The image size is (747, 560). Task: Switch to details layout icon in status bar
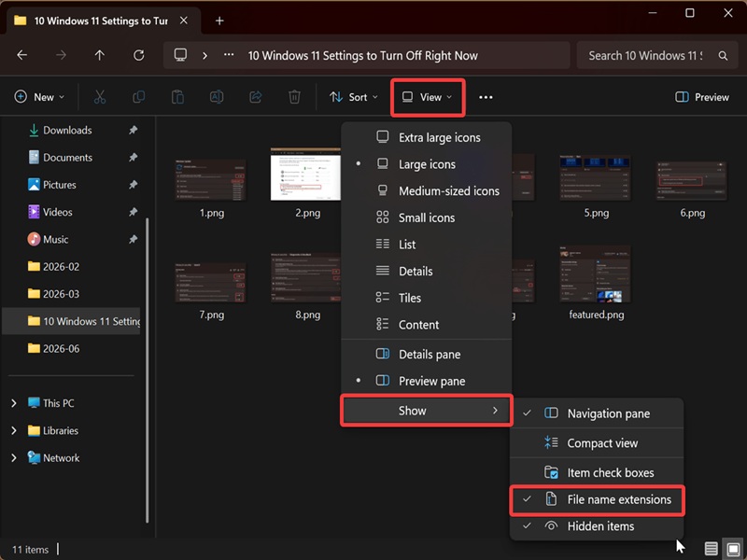point(711,549)
